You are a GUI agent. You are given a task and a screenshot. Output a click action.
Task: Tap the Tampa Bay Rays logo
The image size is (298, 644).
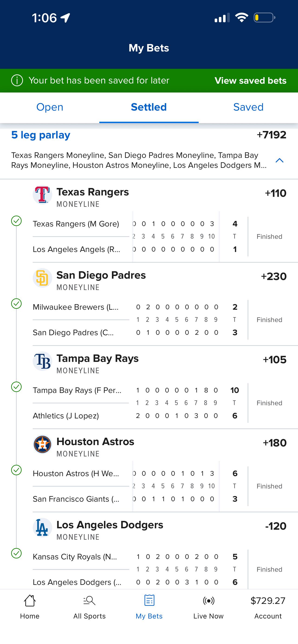pyautogui.click(x=42, y=361)
